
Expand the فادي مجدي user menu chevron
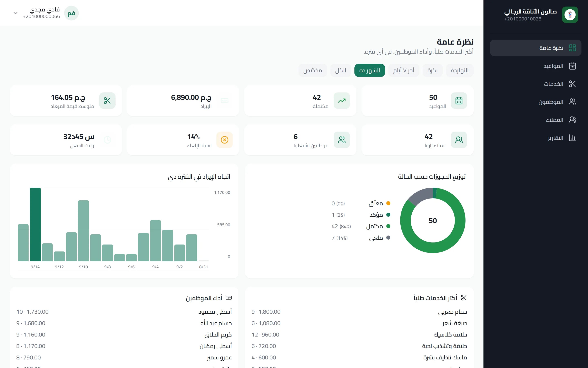point(15,13)
